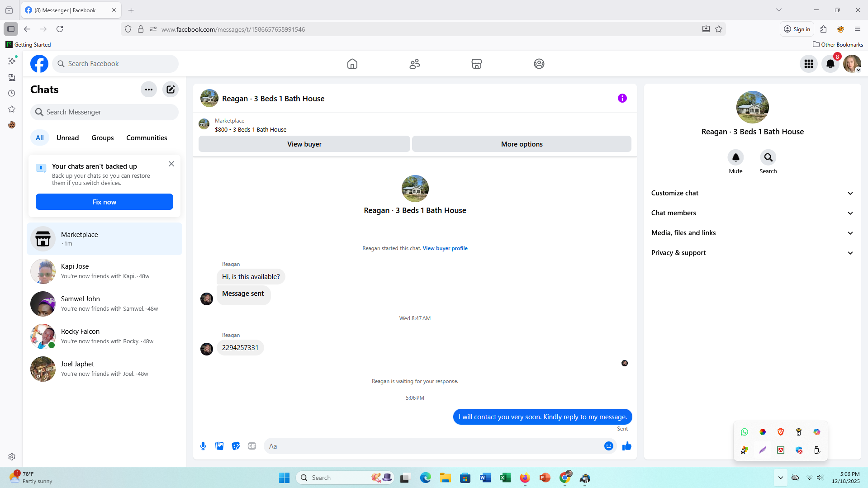Select the Groups chats filter
The height and width of the screenshot is (488, 868).
(103, 138)
